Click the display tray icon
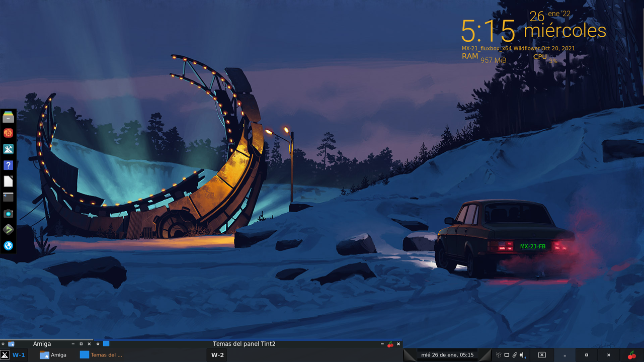 click(x=507, y=355)
